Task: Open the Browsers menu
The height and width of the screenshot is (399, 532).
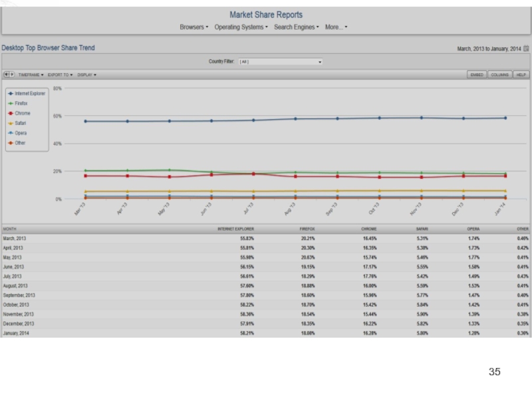Action: click(194, 27)
